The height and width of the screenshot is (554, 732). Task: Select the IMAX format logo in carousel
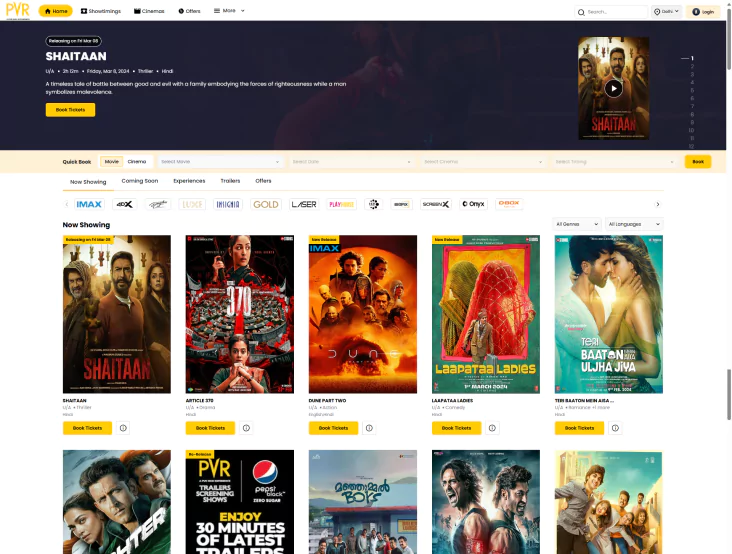(89, 204)
